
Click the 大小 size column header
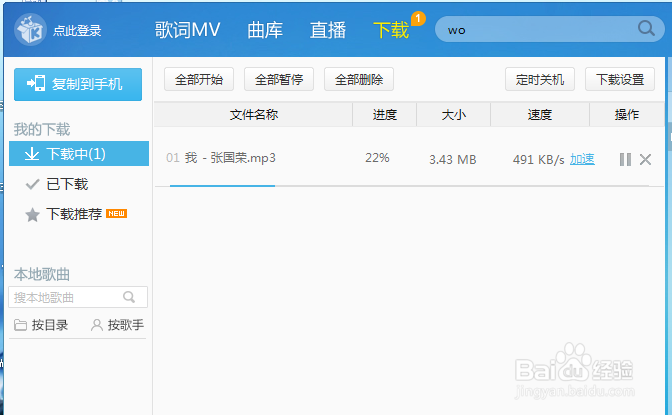(453, 114)
